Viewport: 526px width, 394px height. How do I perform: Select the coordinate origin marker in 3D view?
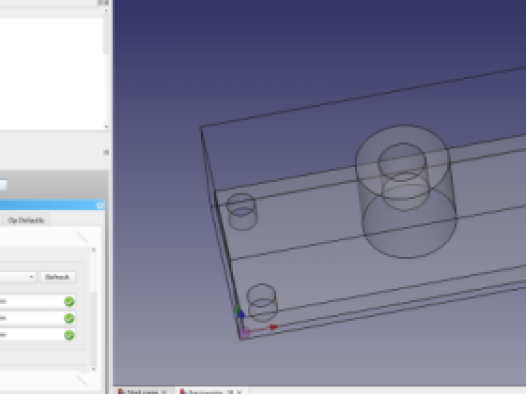[244, 333]
